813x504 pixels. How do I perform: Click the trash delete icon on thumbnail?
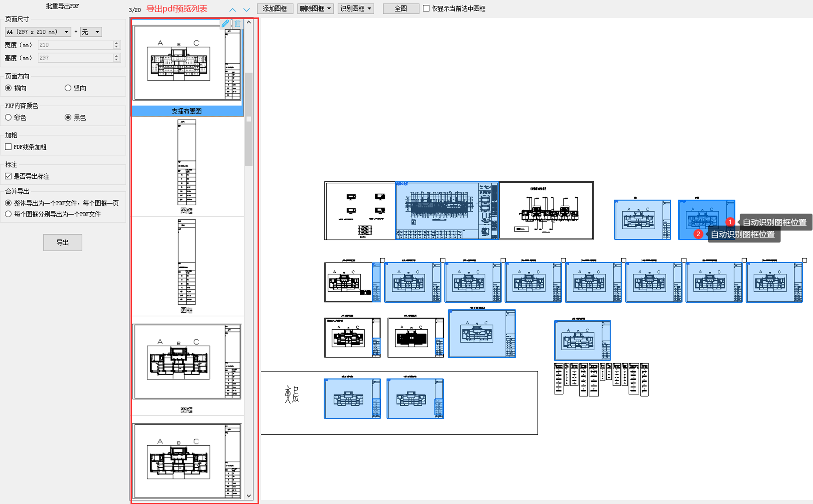coord(238,23)
